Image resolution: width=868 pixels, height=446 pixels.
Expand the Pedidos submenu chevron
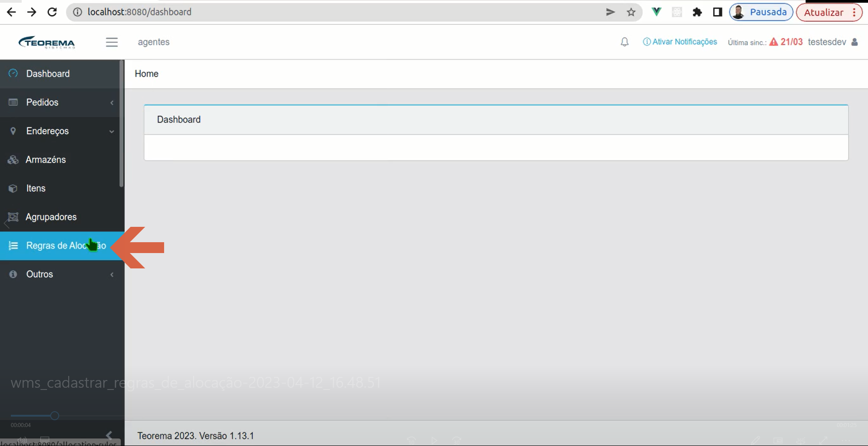tap(112, 103)
